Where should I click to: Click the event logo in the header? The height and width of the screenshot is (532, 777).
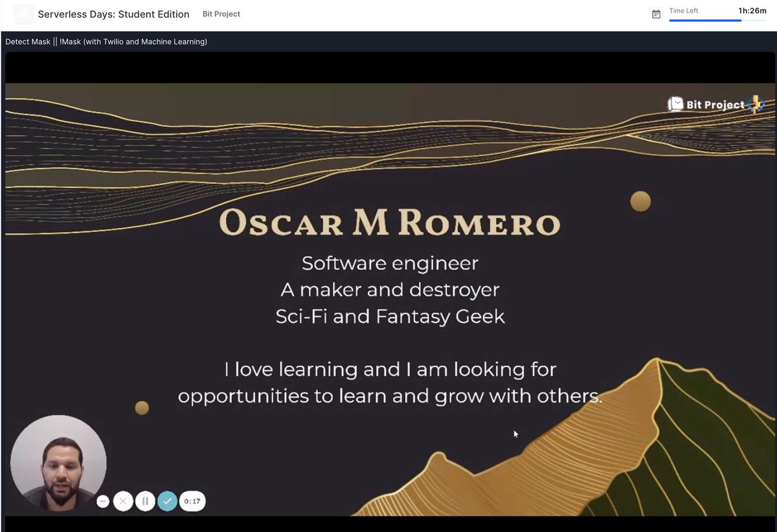(24, 14)
